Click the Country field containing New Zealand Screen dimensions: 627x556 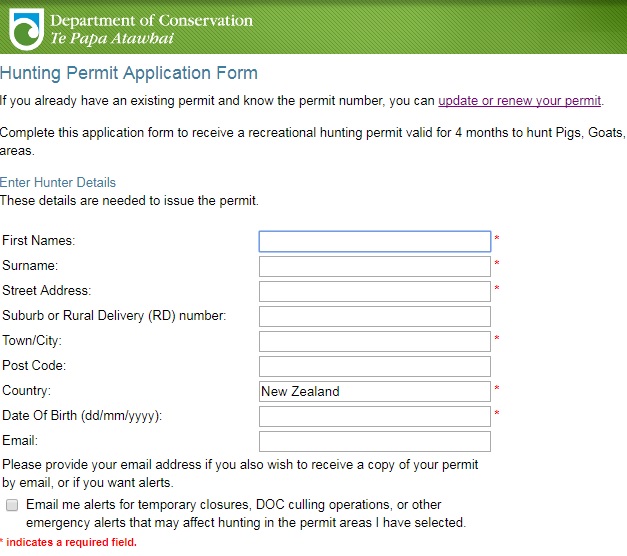coord(375,391)
